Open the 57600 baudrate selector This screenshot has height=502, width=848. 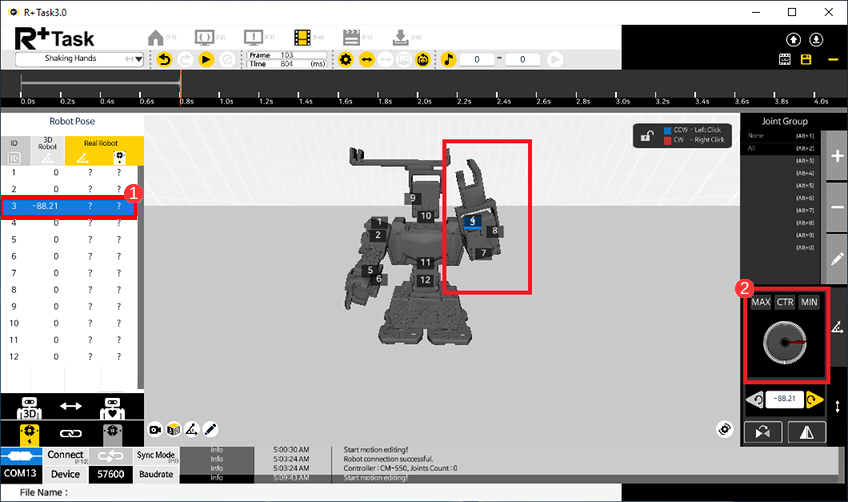tap(110, 474)
